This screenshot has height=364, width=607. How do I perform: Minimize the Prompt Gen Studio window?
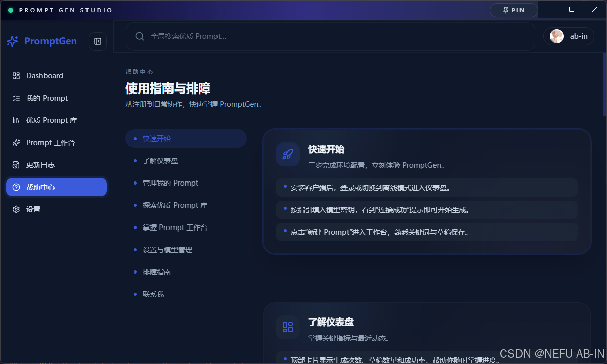548,10
